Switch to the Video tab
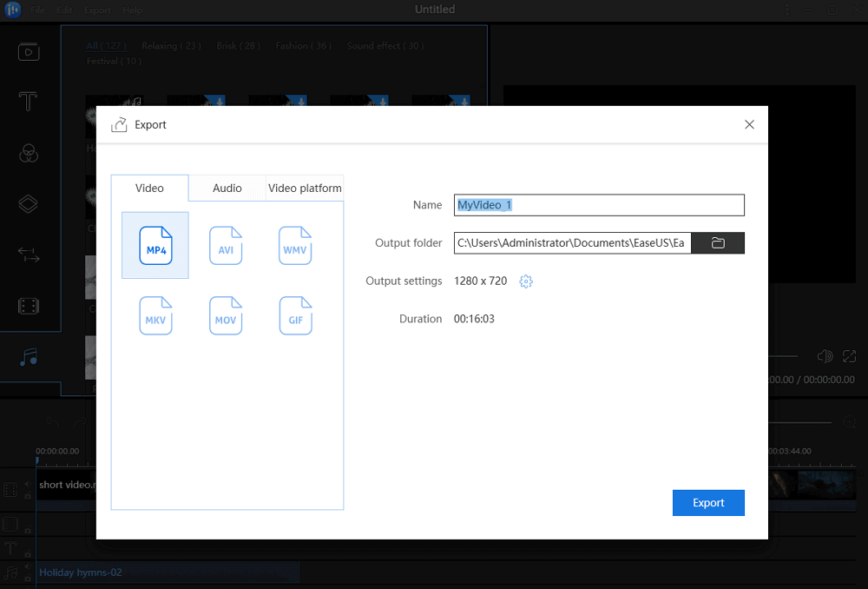Viewport: 868px width, 589px height. click(149, 189)
